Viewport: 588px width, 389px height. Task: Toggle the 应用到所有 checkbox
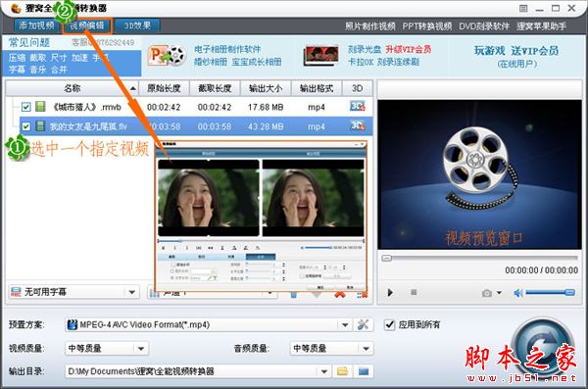[x=390, y=324]
